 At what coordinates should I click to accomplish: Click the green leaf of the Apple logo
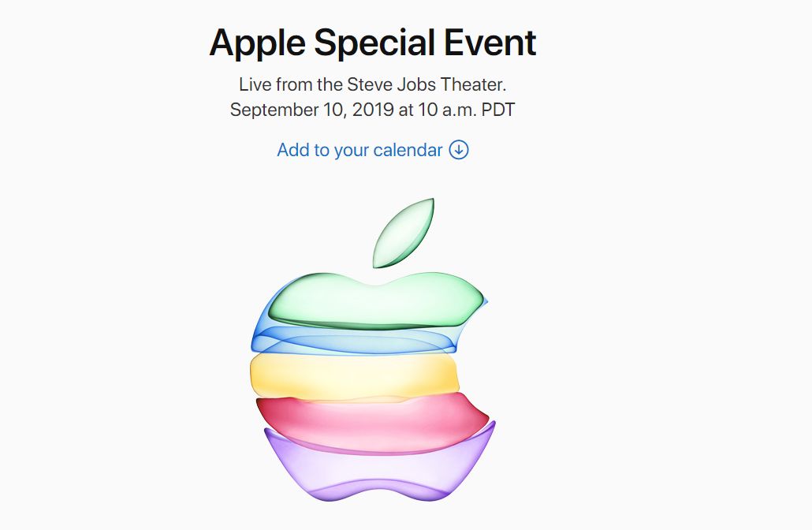(404, 233)
